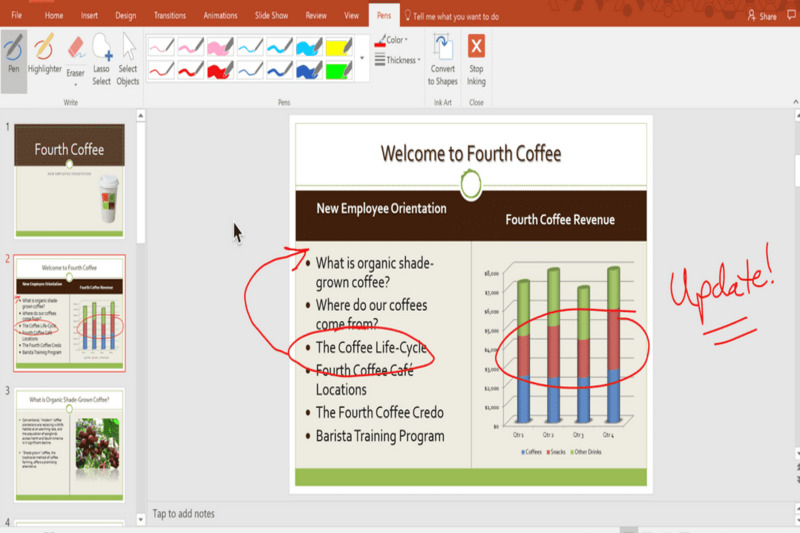Activate the Highlighter tool
This screenshot has height=533, width=800.
click(x=44, y=56)
